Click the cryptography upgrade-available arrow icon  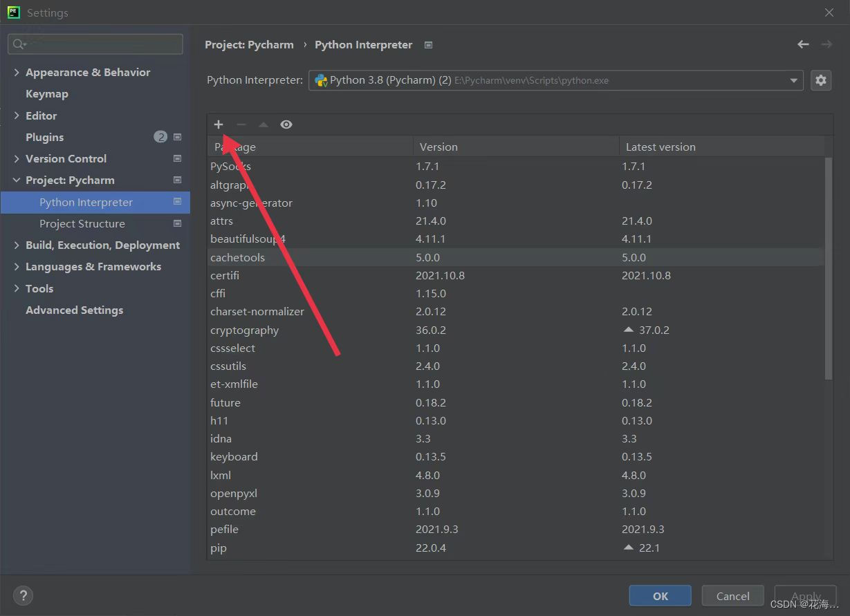pyautogui.click(x=629, y=330)
